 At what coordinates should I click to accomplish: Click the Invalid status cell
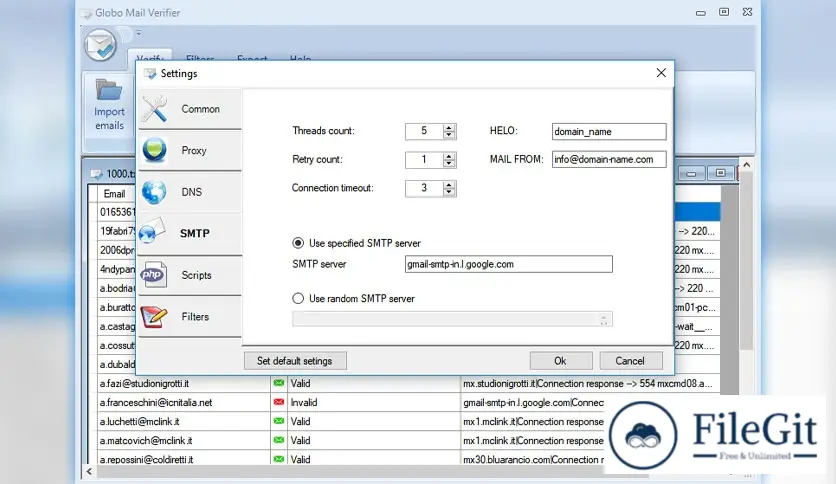pos(373,402)
